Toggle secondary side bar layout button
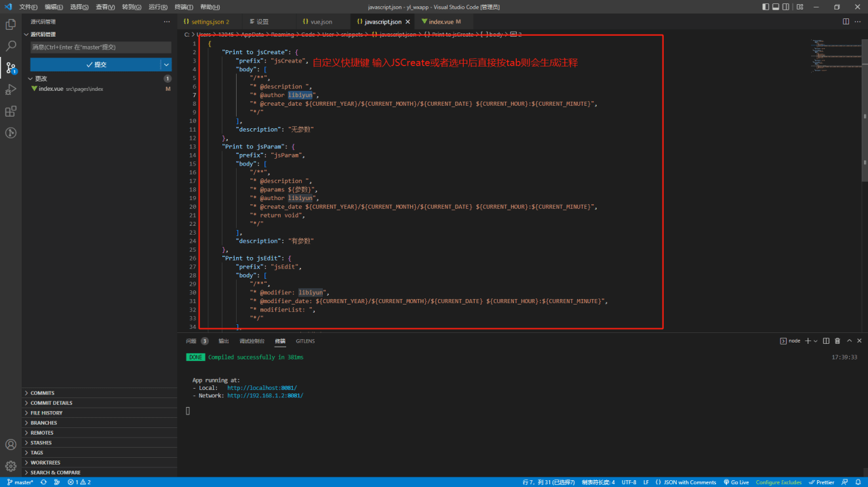The image size is (868, 487). click(x=786, y=7)
